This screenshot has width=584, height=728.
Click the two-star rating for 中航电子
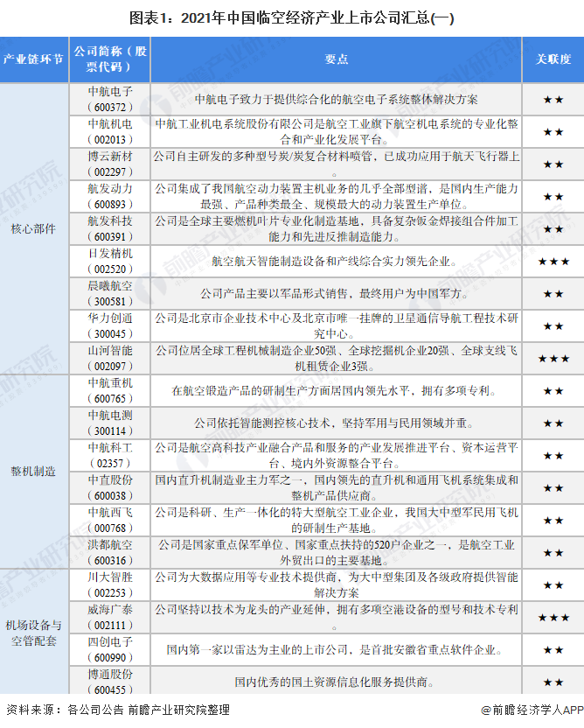pyautogui.click(x=553, y=99)
